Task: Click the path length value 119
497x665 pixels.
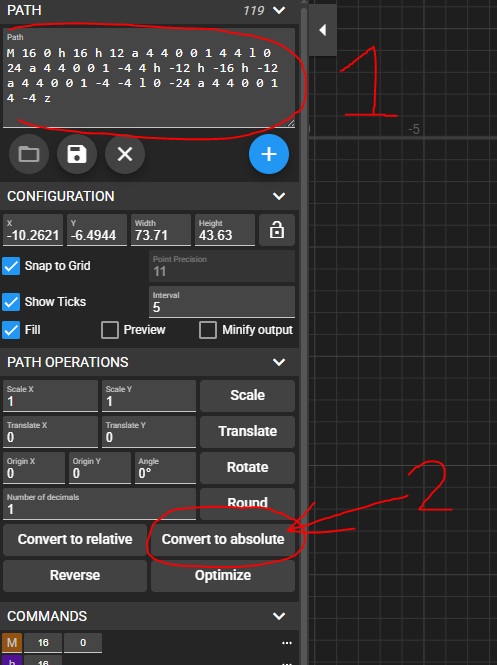Action: [254, 11]
